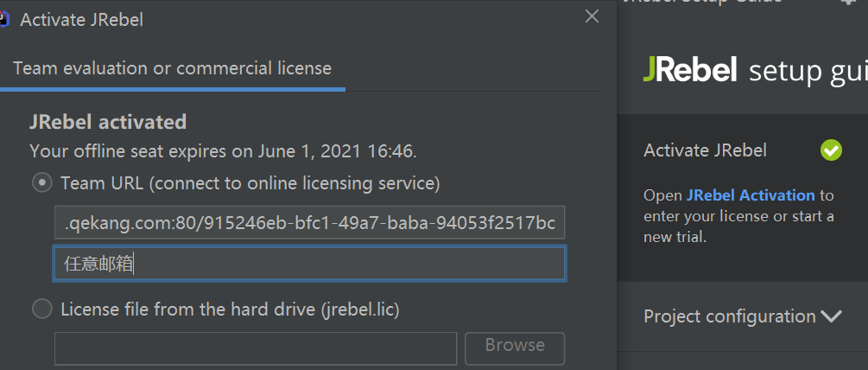Switch to Team evaluation or commercial license tab
This screenshot has width=868, height=370.
172,68
